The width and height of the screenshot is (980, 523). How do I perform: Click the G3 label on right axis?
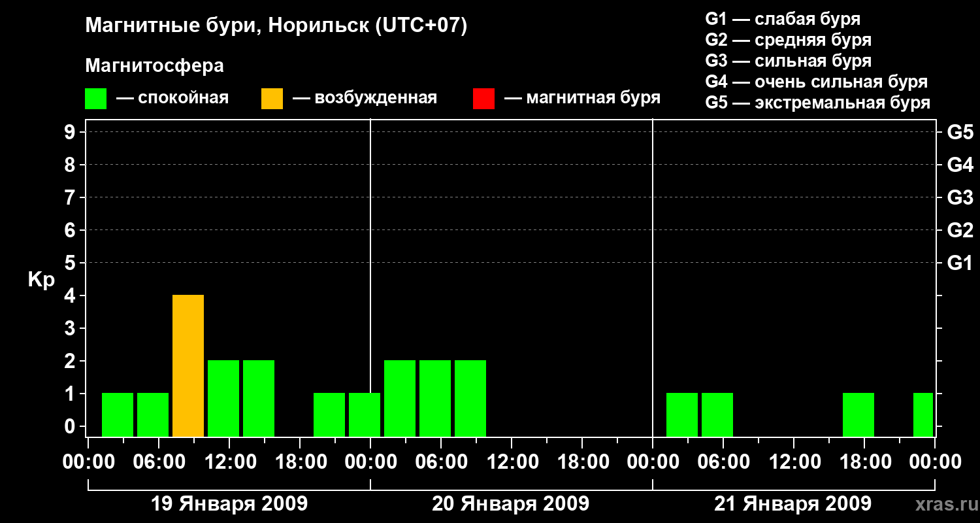click(960, 198)
